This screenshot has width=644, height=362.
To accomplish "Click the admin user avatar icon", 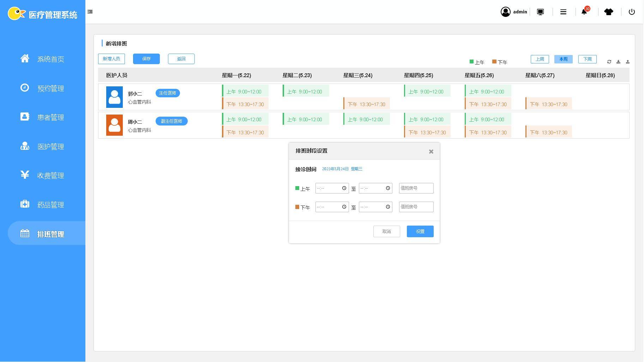I will coord(505,12).
